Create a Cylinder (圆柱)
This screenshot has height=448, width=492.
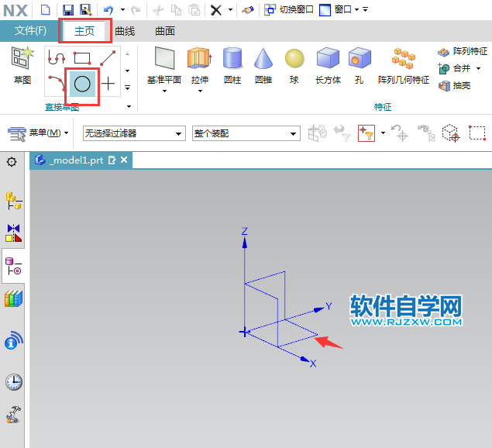coord(232,66)
